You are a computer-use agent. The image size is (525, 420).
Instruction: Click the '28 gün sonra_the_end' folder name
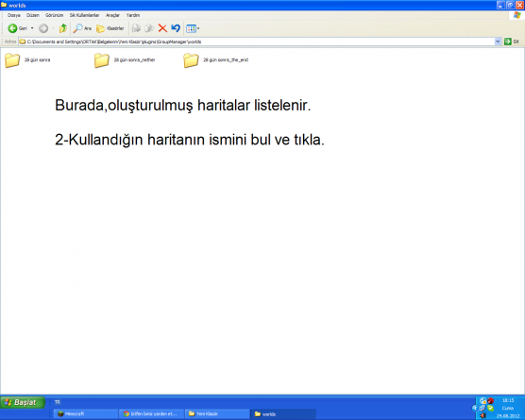(x=226, y=59)
